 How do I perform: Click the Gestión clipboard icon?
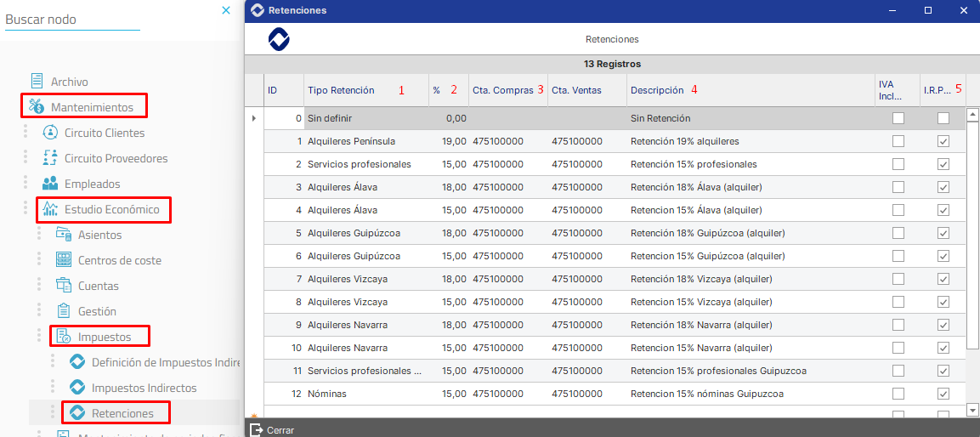click(64, 310)
